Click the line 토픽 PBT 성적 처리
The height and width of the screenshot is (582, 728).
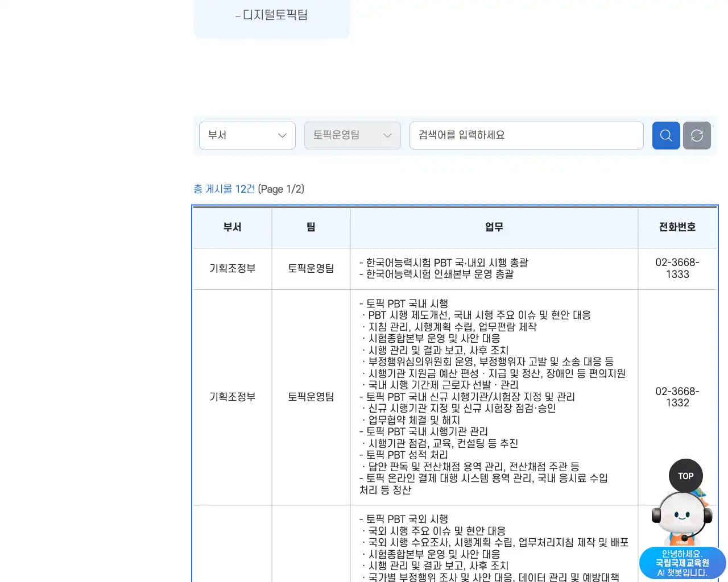tap(404, 455)
